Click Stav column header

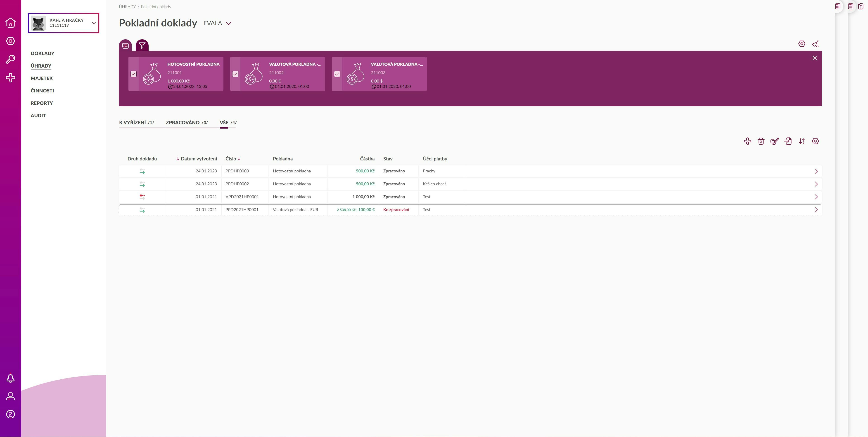[387, 159]
